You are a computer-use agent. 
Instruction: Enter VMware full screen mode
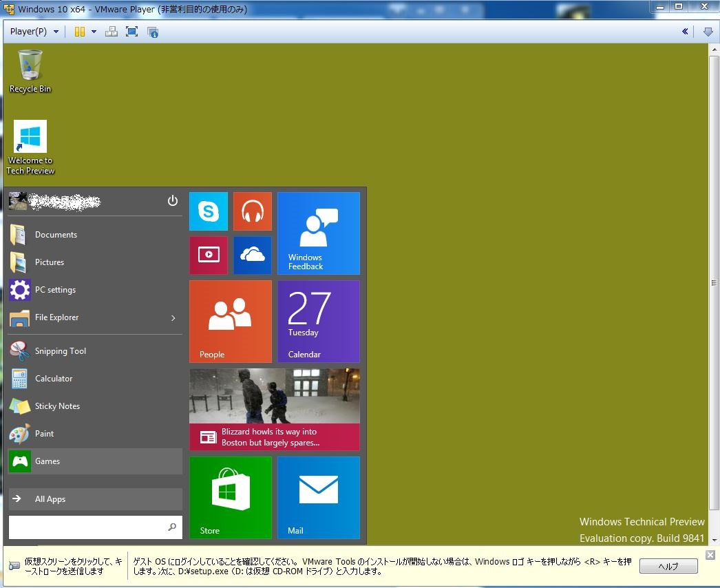[x=131, y=31]
